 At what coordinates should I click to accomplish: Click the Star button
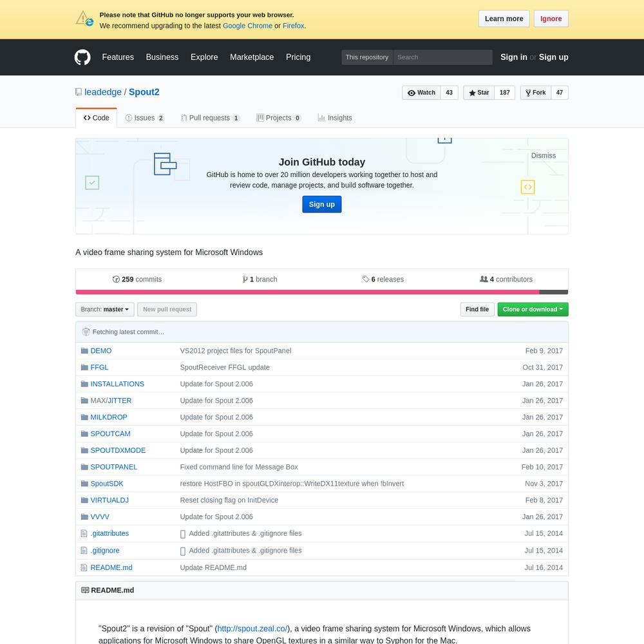click(x=479, y=93)
